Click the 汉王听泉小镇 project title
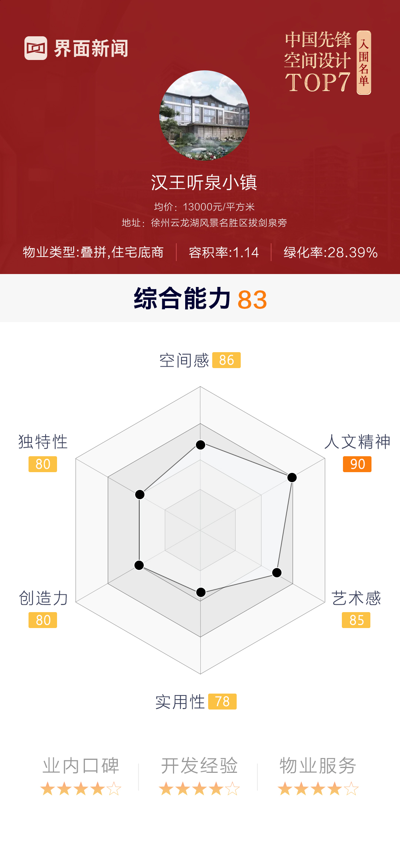Viewport: 400px width, 868px height. tap(204, 183)
